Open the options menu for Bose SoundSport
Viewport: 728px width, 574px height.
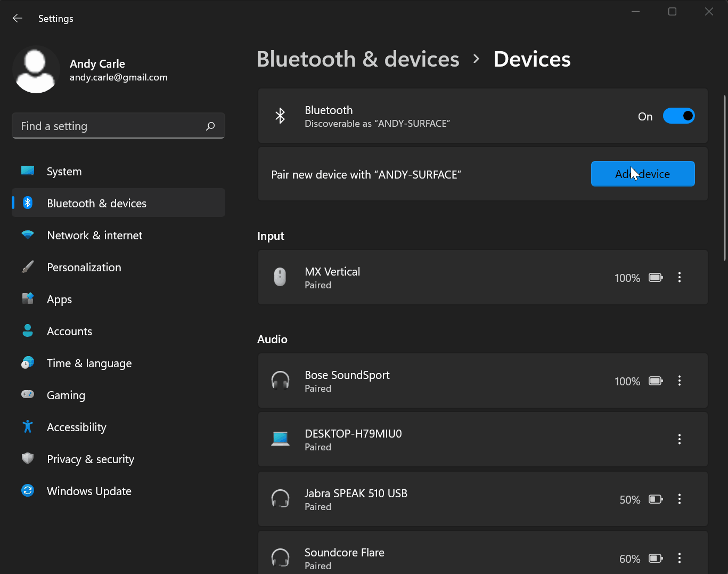680,381
